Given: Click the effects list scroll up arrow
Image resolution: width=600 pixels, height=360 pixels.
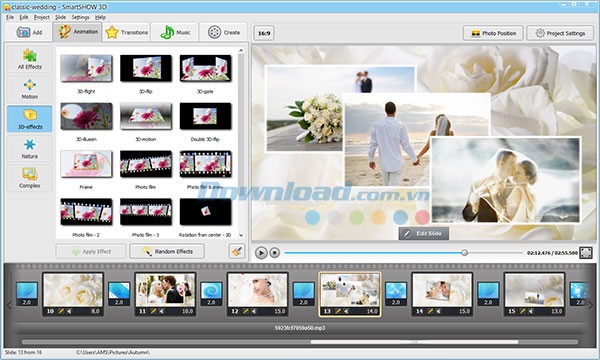Looking at the screenshot, I should [x=241, y=50].
